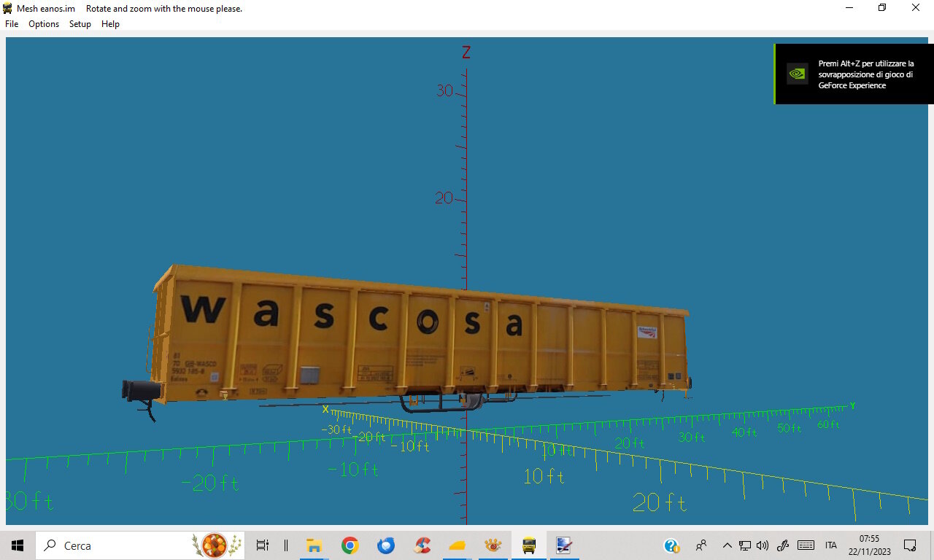This screenshot has height=560, width=934.
Task: Click the green 60 ft axis label
Action: (x=828, y=424)
